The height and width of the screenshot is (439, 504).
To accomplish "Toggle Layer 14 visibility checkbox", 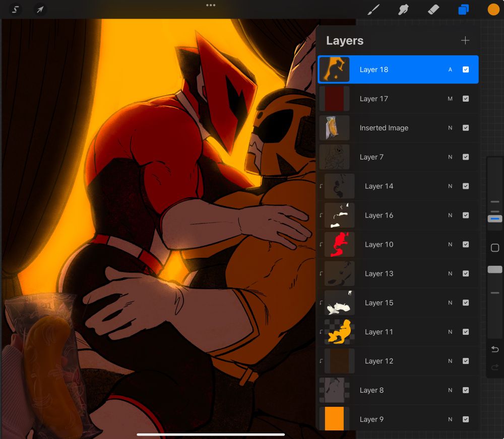I will (465, 186).
